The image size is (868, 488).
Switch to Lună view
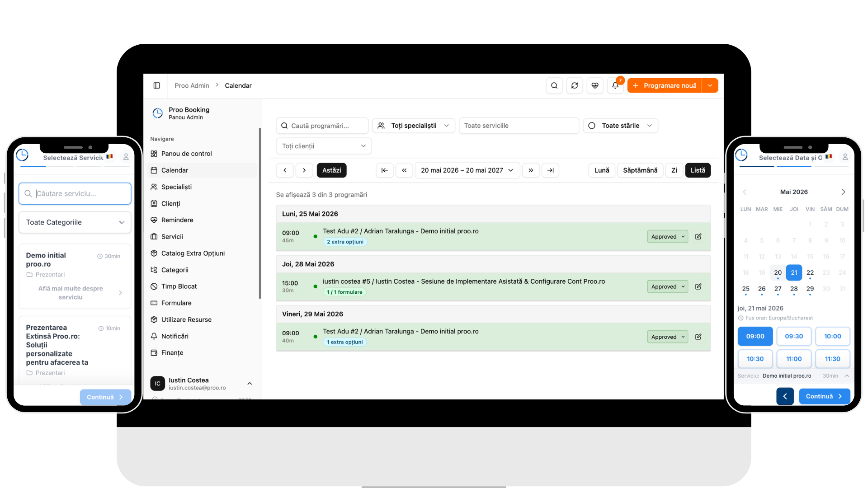click(602, 170)
